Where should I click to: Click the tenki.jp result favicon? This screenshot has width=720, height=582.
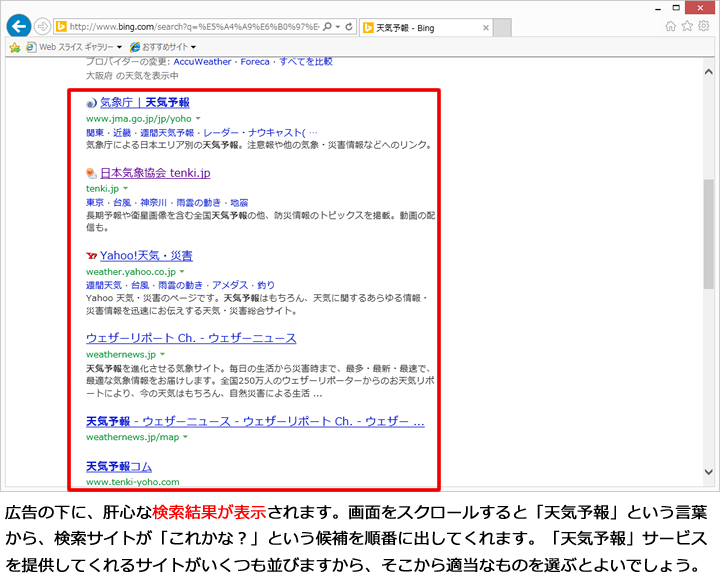(91, 173)
